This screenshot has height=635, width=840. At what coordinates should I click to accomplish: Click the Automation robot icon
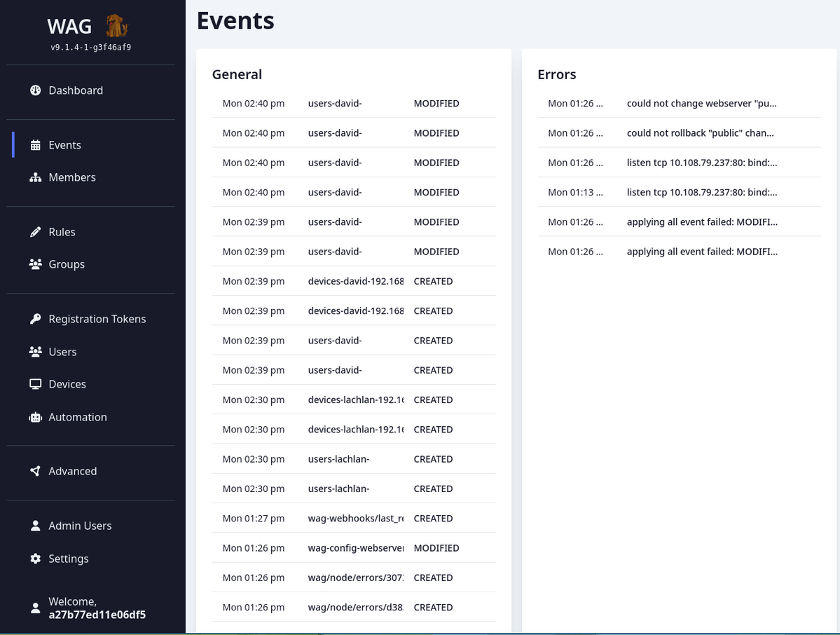coord(36,417)
